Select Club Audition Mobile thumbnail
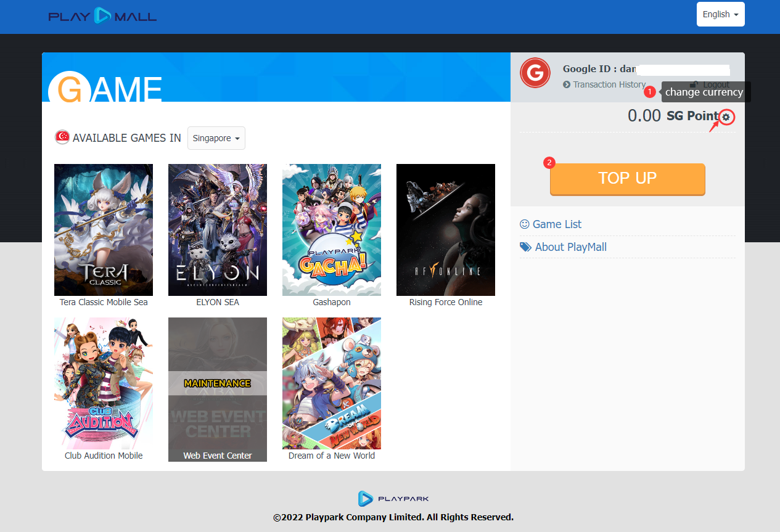The width and height of the screenshot is (780, 532). (x=104, y=383)
